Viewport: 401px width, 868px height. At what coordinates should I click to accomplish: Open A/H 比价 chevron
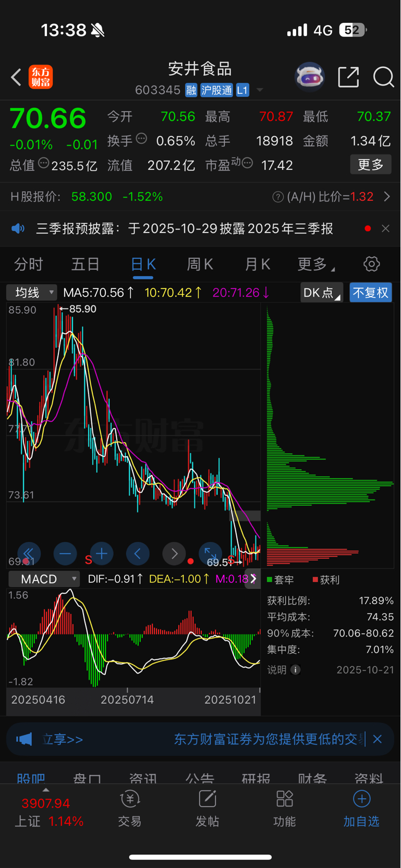[387, 197]
